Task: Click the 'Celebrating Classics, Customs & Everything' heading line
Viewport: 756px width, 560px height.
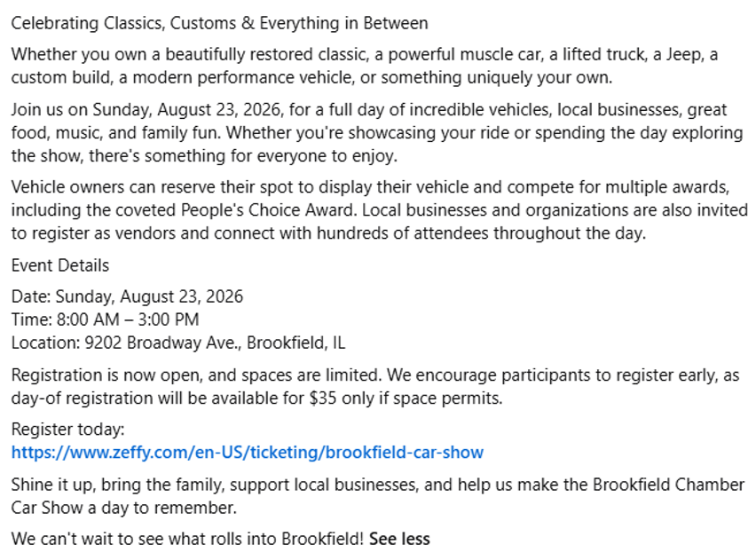Action: point(219,23)
